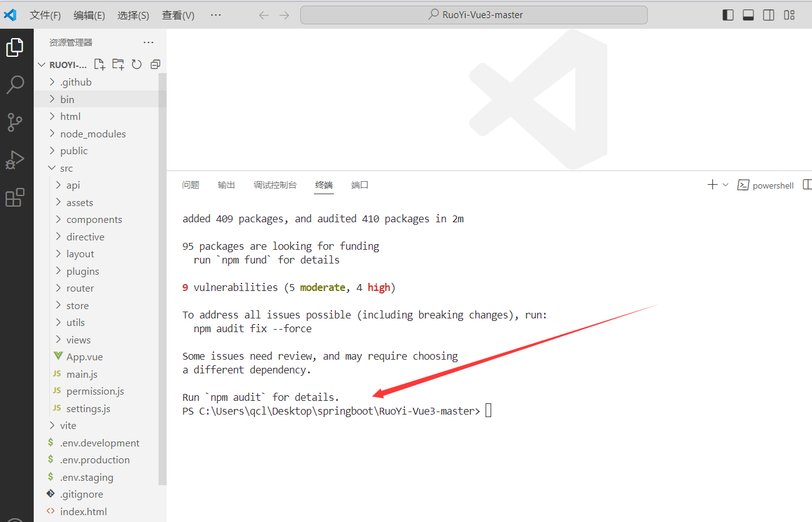Screen dimensions: 812x522
Task: Expand the layout folder
Action: (x=100, y=254)
